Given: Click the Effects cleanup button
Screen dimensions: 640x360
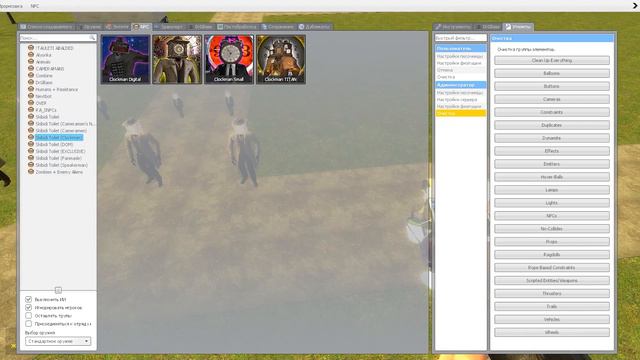Looking at the screenshot, I should 552,151.
